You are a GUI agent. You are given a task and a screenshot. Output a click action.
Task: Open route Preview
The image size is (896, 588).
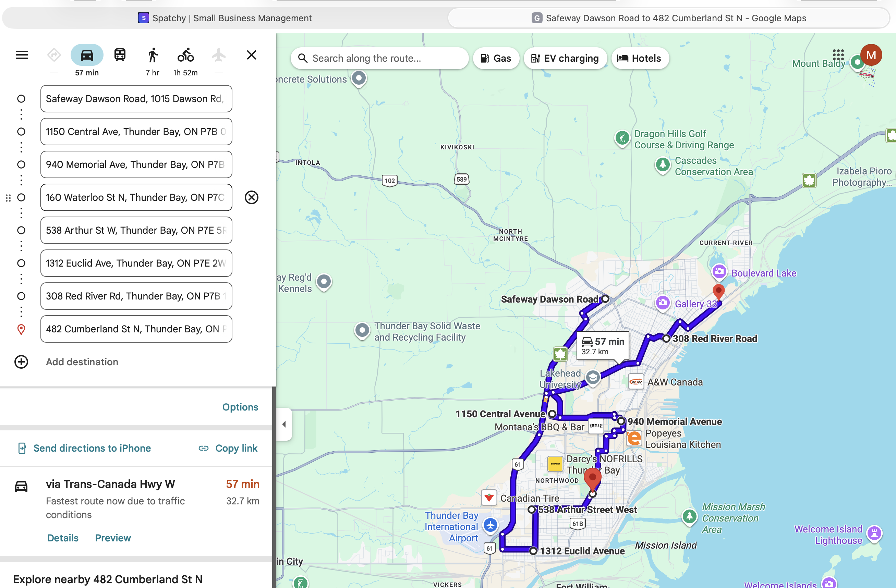pyautogui.click(x=113, y=538)
